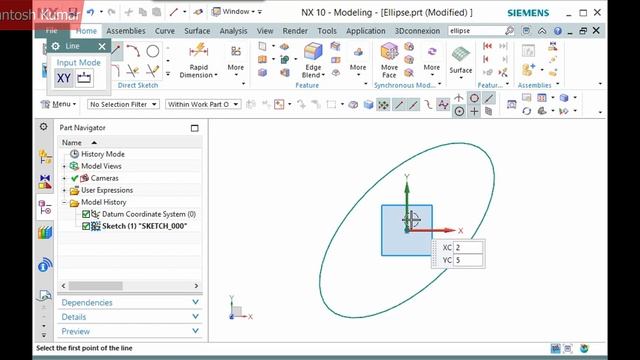Toggle the snap Point on Curve option

pyautogui.click(x=489, y=98)
